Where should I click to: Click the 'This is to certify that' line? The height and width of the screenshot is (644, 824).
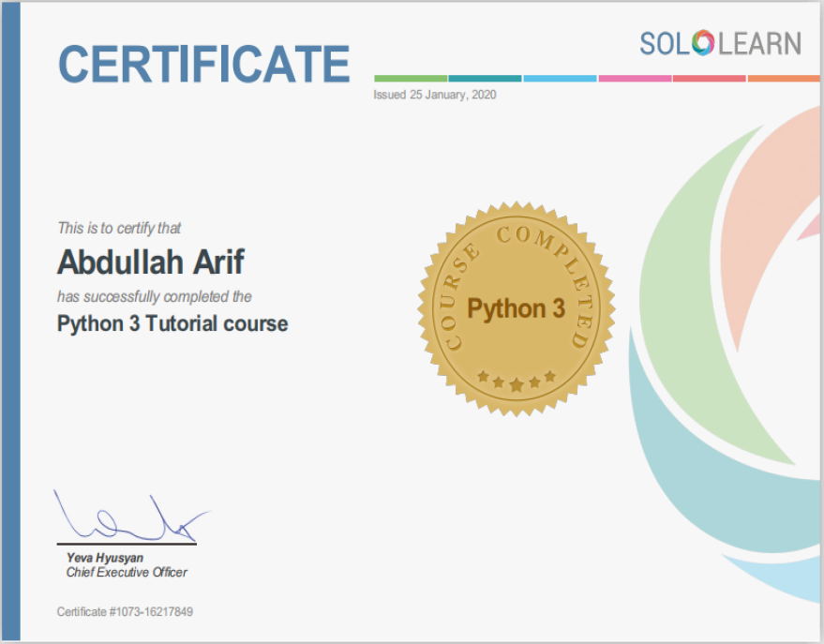(x=119, y=228)
